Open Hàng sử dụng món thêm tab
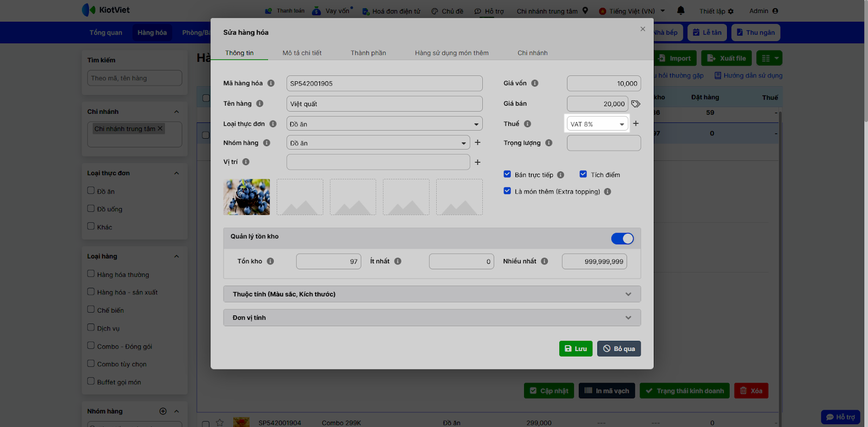Viewport: 868px width, 427px height. point(452,53)
